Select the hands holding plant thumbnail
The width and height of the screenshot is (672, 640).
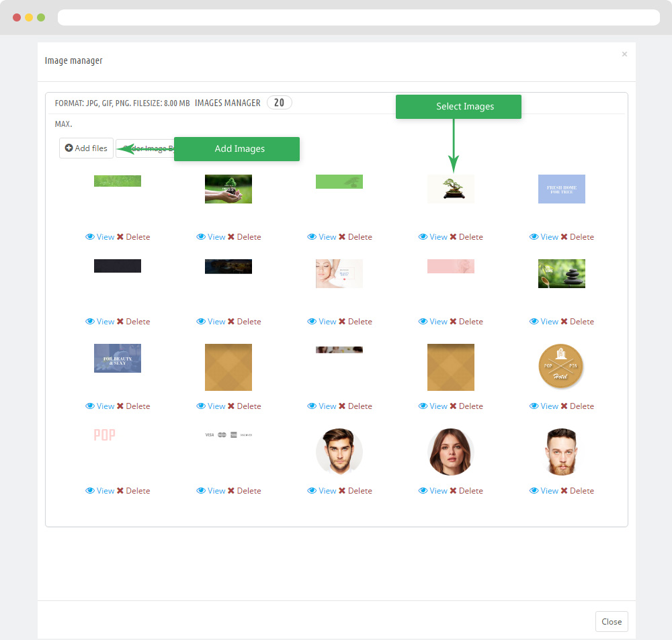coord(228,189)
